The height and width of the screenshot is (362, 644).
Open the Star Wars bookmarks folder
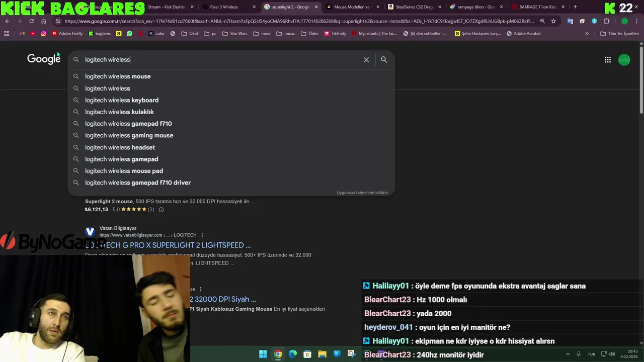234,34
